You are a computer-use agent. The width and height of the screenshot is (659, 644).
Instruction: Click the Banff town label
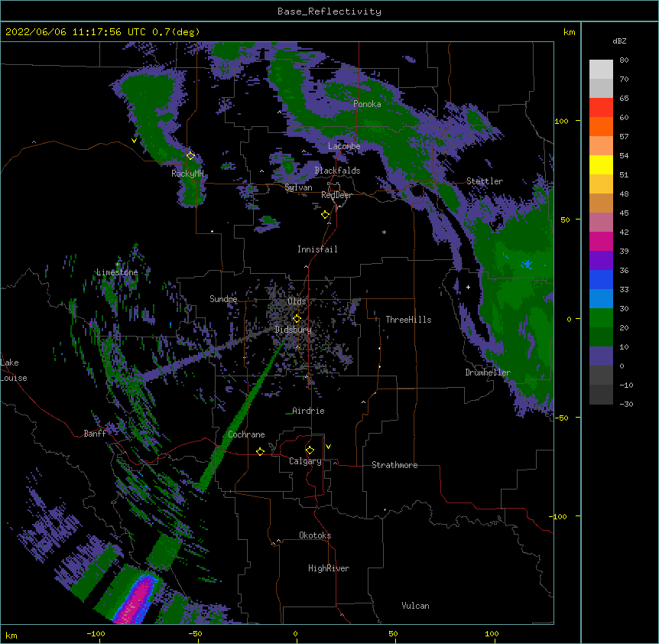click(x=95, y=434)
